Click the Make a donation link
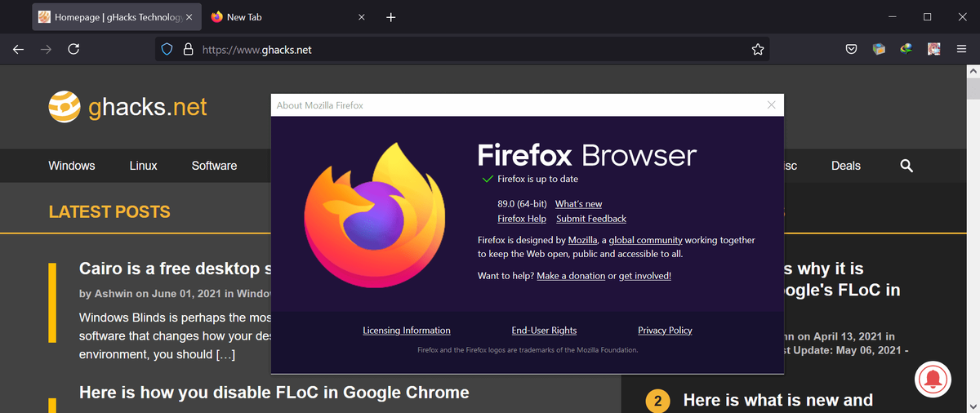Image resolution: width=980 pixels, height=413 pixels. pos(571,276)
